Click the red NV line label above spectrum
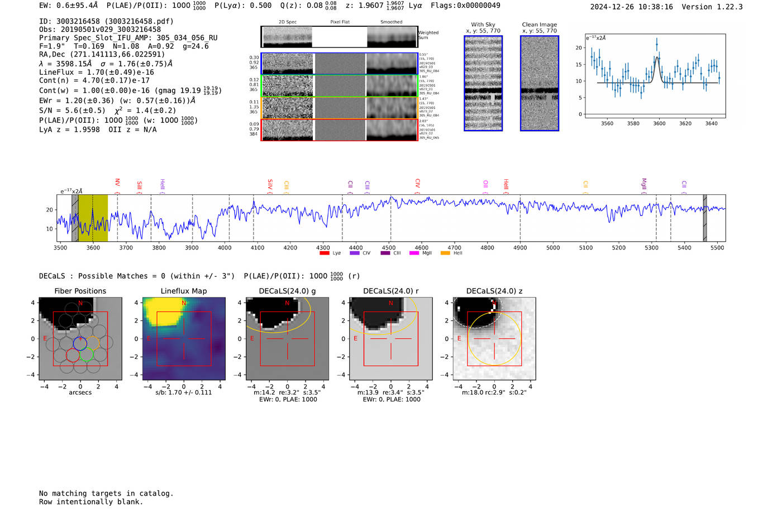This screenshot has height=532, width=782. point(117,183)
